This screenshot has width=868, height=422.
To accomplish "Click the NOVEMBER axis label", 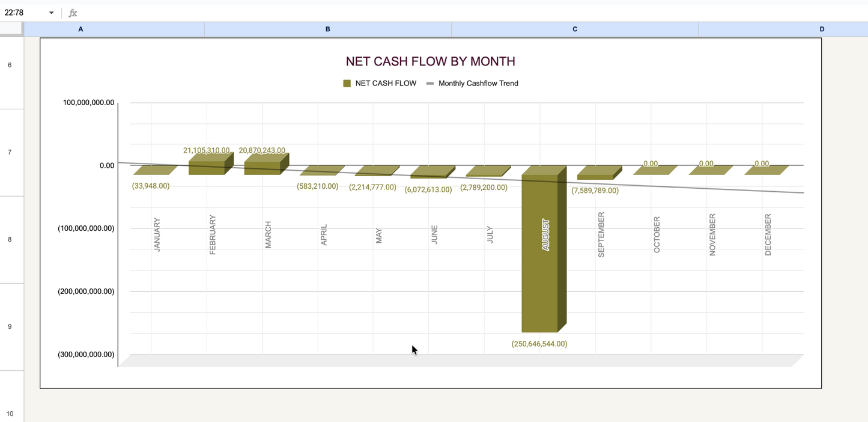I will [712, 234].
